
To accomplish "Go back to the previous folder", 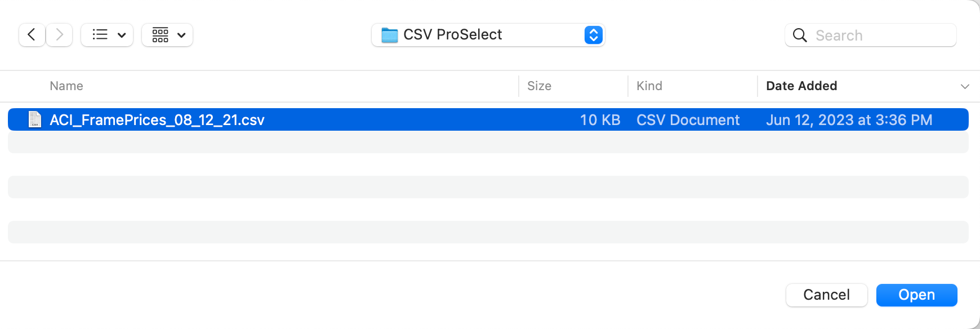I will coord(32,35).
